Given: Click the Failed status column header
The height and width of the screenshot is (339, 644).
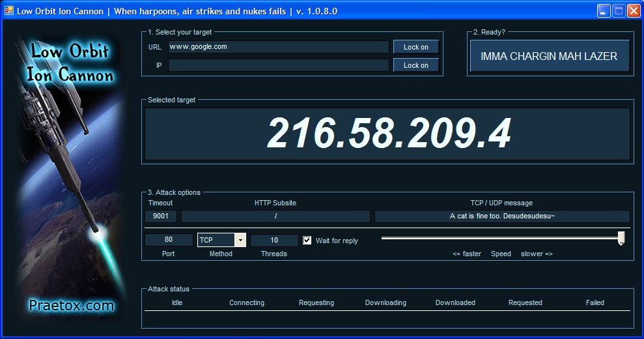Looking at the screenshot, I should point(595,302).
